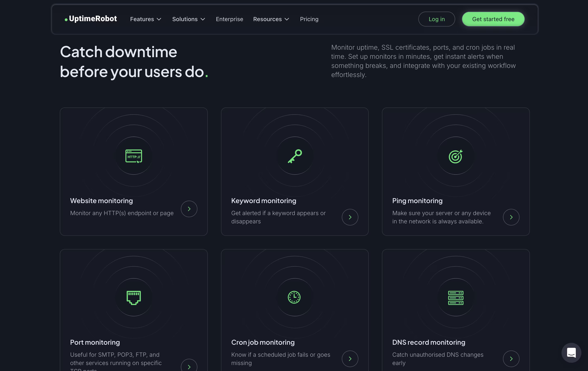Click the server stack DNS icon
This screenshot has height=371, width=588.
pyautogui.click(x=455, y=298)
